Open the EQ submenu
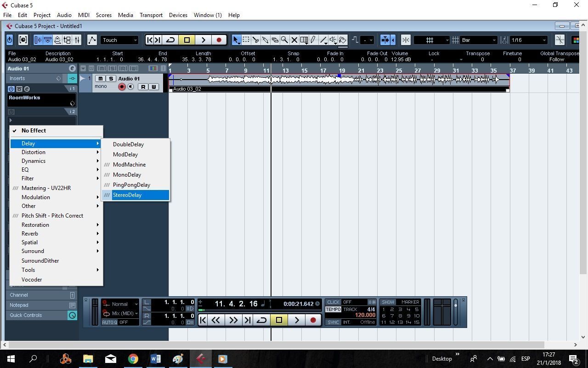Image resolution: width=588 pixels, height=368 pixels. (x=56, y=170)
